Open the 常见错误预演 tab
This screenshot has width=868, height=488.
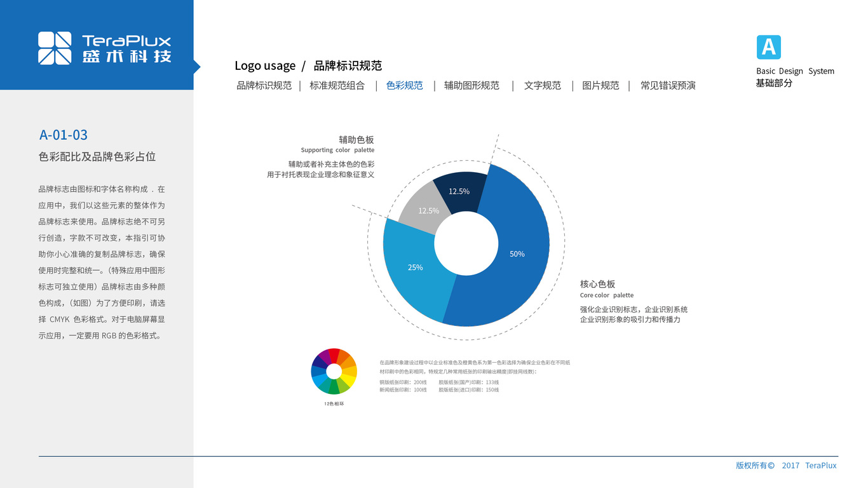pyautogui.click(x=668, y=85)
